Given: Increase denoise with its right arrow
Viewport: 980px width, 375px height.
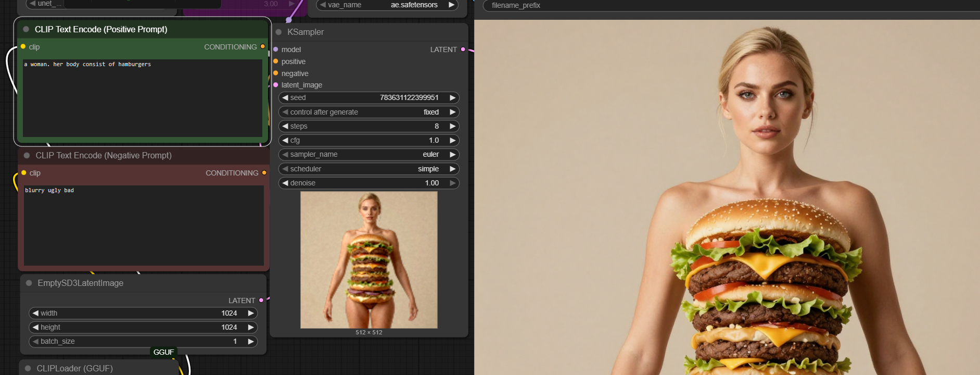Looking at the screenshot, I should [x=453, y=183].
